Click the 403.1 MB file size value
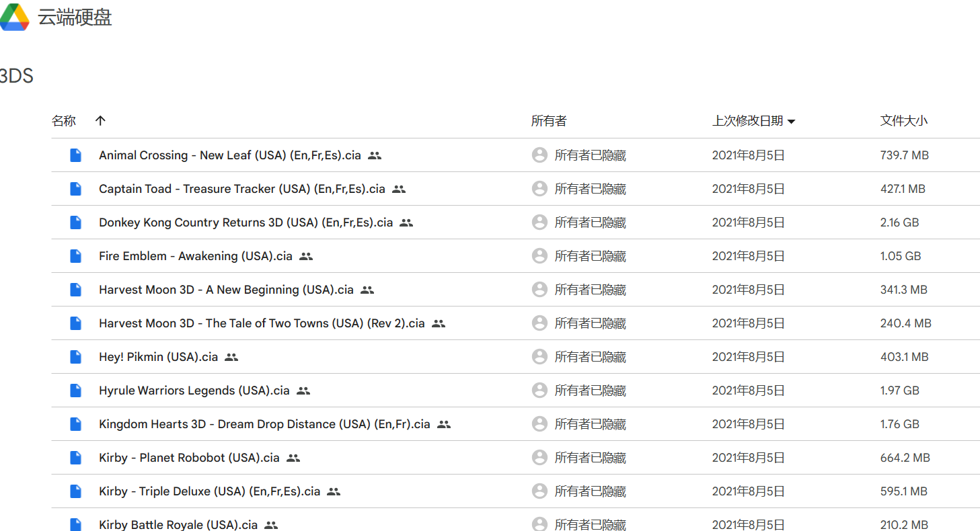 click(905, 357)
